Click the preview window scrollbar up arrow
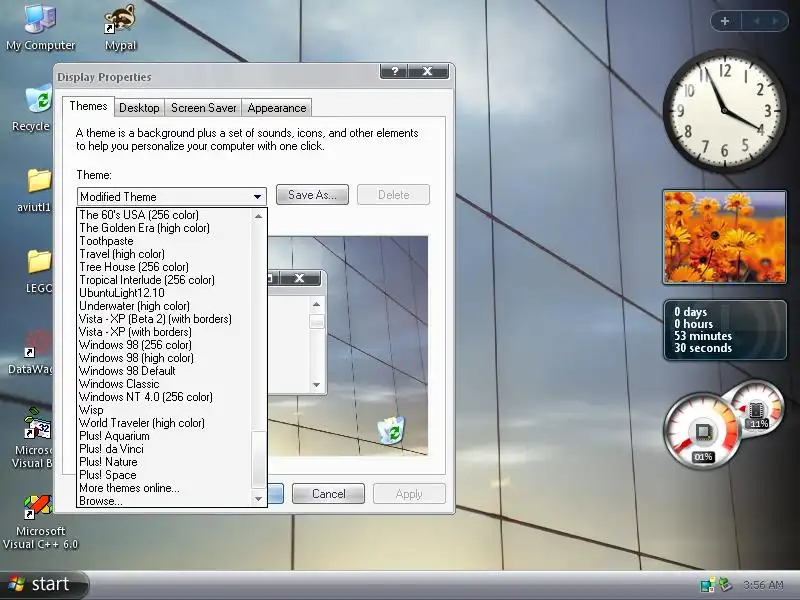800x600 pixels. (316, 304)
